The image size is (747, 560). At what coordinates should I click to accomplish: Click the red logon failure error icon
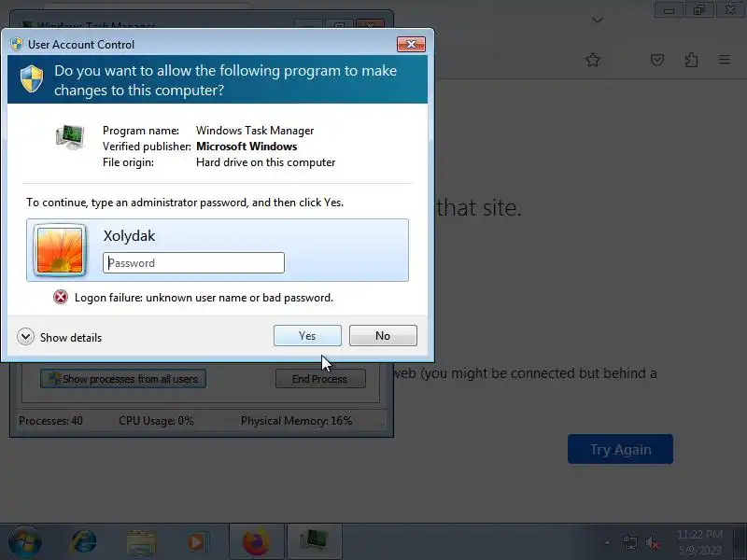tap(61, 297)
